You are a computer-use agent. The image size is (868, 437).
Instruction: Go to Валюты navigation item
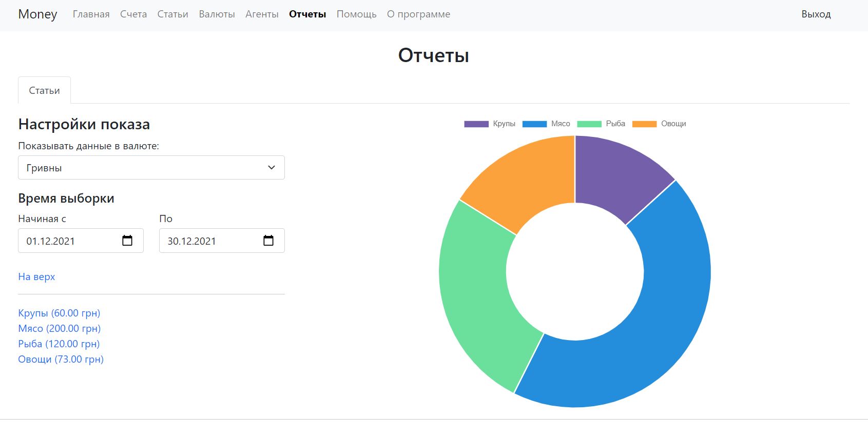tap(217, 14)
